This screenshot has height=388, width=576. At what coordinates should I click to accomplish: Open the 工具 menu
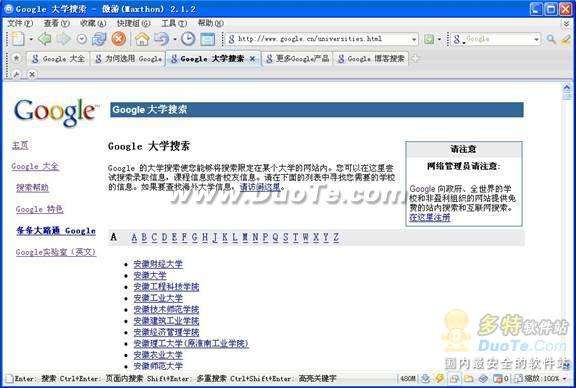[174, 23]
